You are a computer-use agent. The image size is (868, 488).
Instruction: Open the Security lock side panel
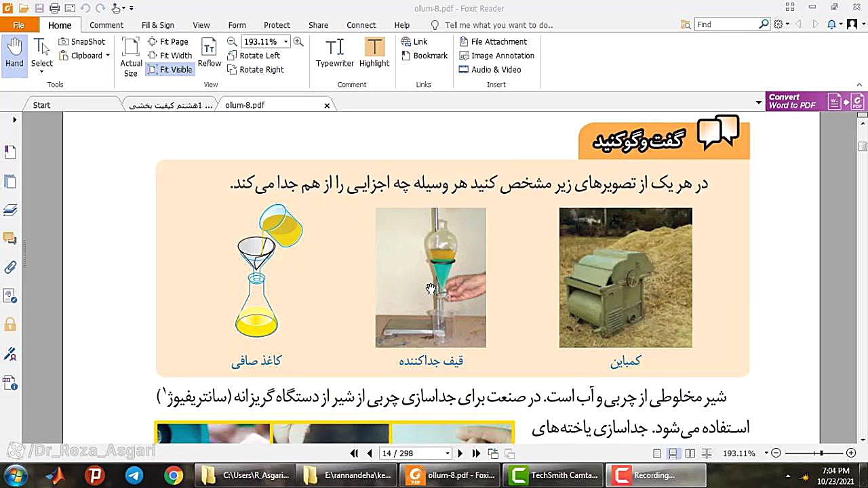10,324
